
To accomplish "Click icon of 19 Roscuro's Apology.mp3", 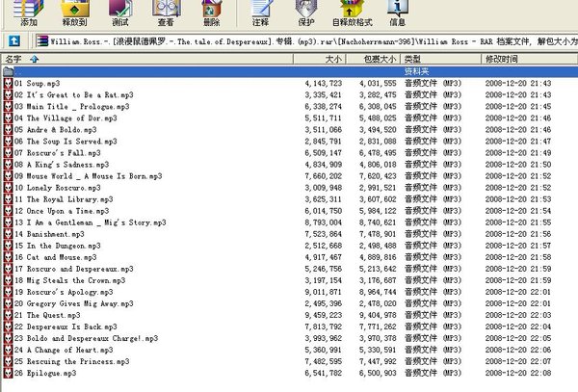I will click(x=8, y=292).
